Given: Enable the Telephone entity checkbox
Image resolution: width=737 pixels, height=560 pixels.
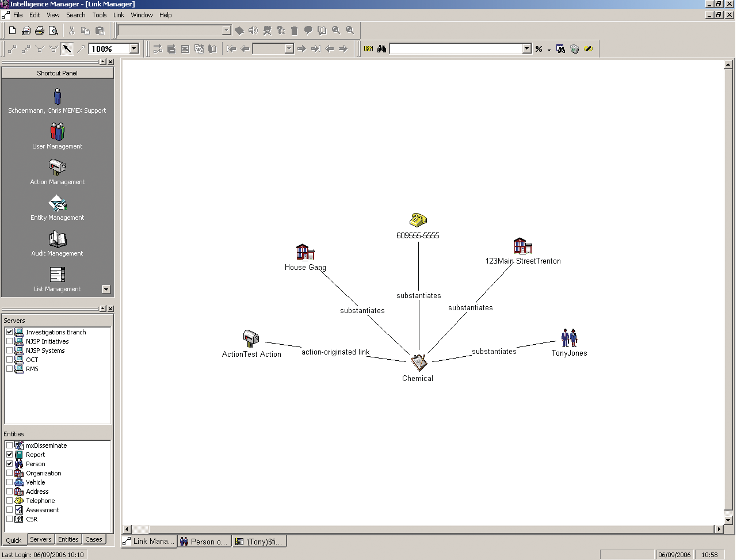Looking at the screenshot, I should (10, 501).
